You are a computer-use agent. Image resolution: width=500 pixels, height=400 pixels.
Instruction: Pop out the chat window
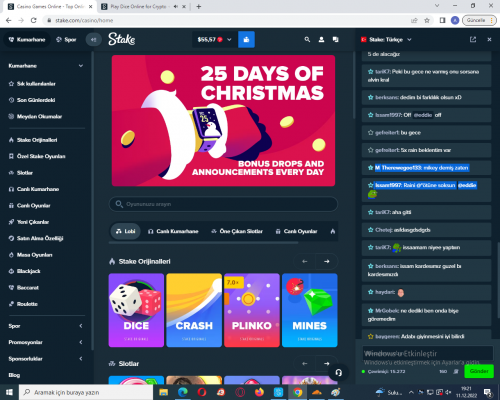pos(473,39)
